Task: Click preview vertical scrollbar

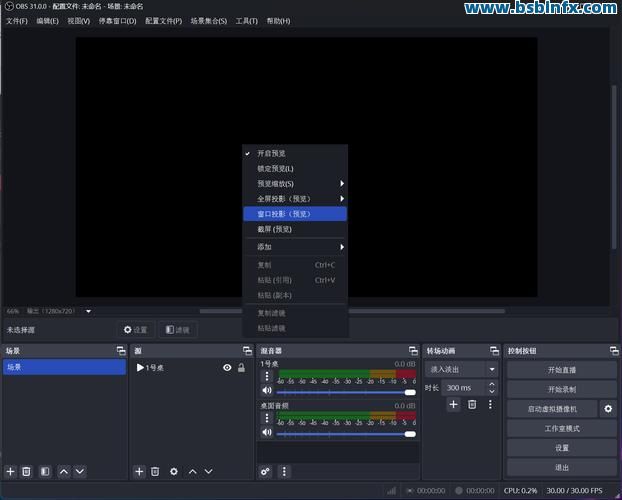Action: click(x=614, y=167)
